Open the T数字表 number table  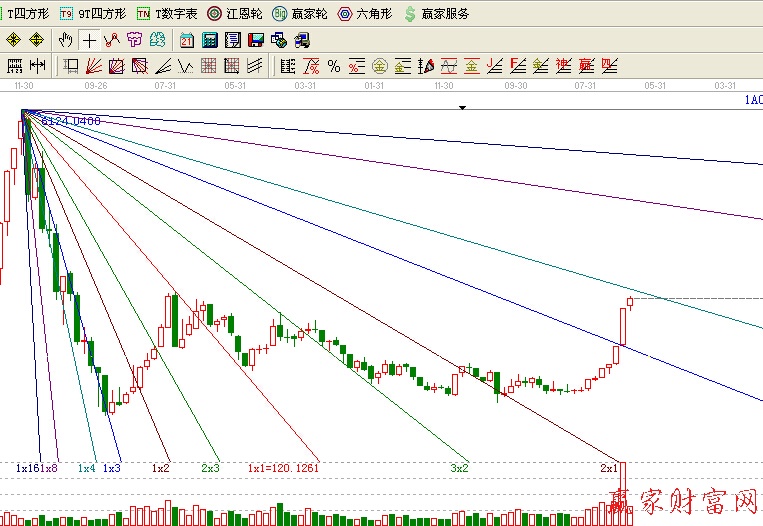pyautogui.click(x=167, y=14)
